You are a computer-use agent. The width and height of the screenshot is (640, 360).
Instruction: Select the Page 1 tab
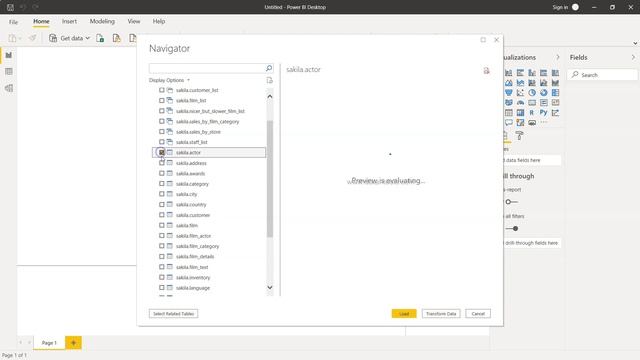click(49, 343)
